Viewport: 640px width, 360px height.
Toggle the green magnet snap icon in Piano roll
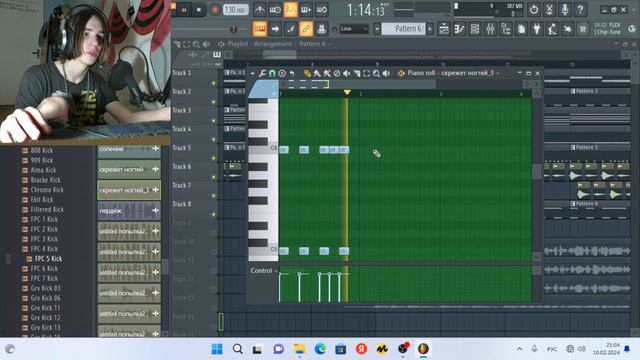pos(272,73)
